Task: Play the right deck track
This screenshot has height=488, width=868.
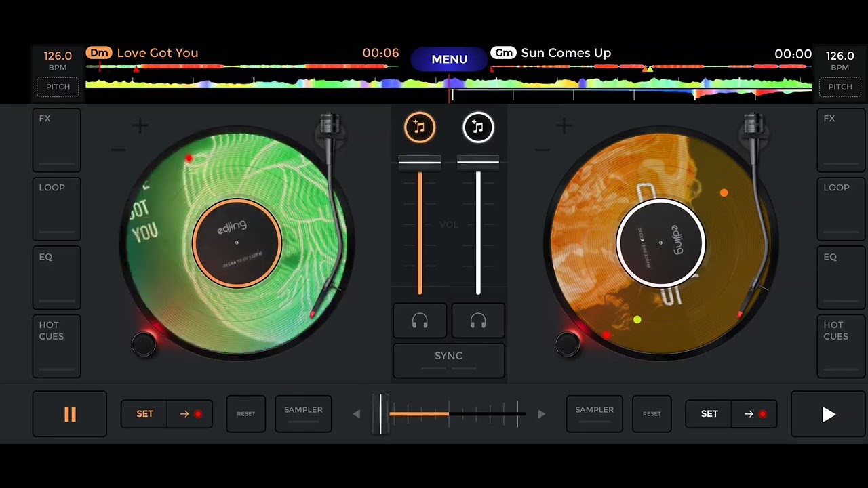Action: pos(829,414)
